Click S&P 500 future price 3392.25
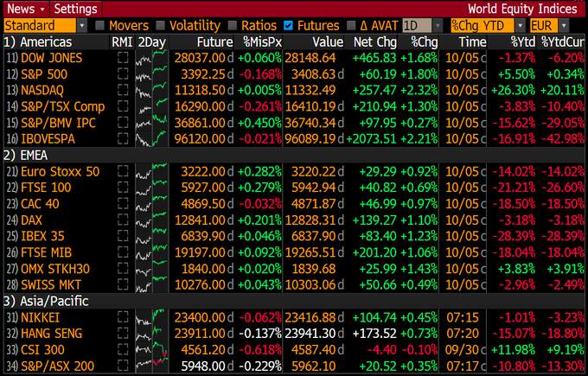 pyautogui.click(x=203, y=74)
